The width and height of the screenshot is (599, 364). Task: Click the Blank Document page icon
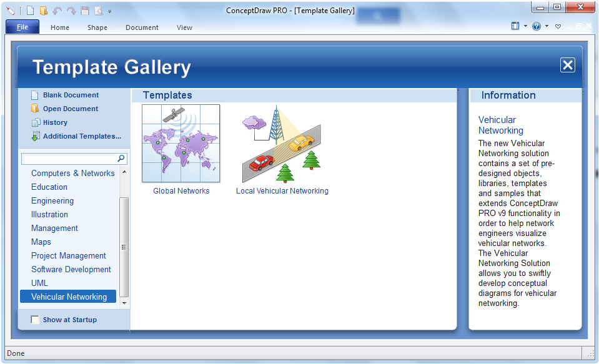coord(35,95)
